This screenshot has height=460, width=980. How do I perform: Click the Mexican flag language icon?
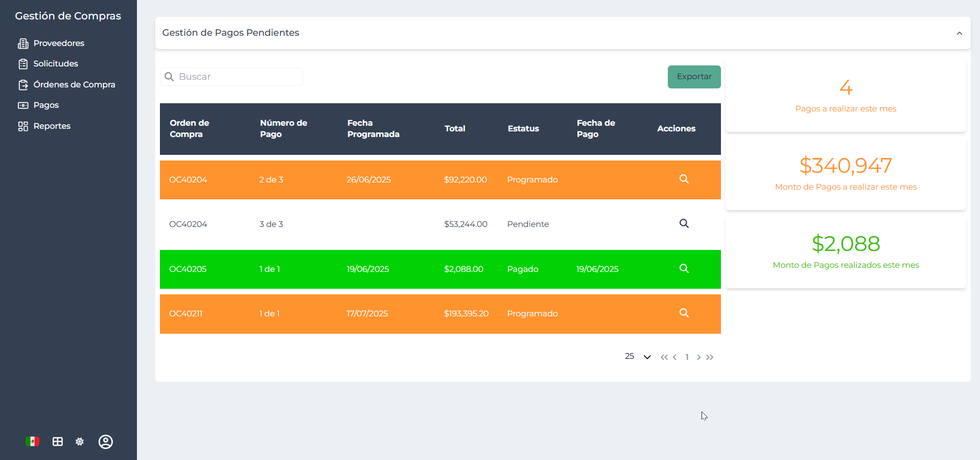click(x=32, y=442)
